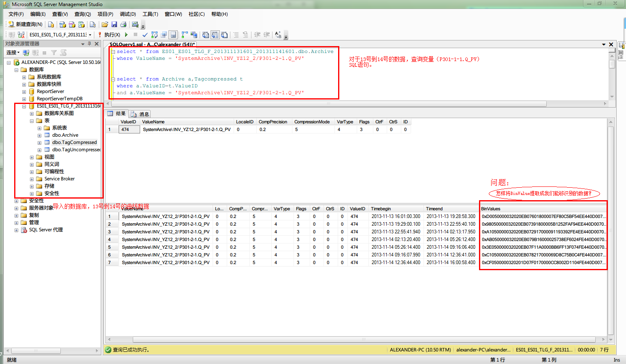Click the Change Connection icon
The image size is (626, 364).
click(x=21, y=35)
